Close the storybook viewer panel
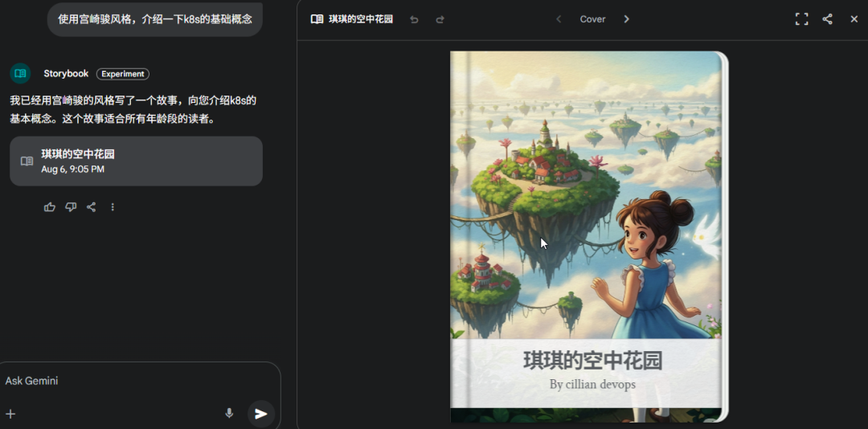 click(x=854, y=19)
